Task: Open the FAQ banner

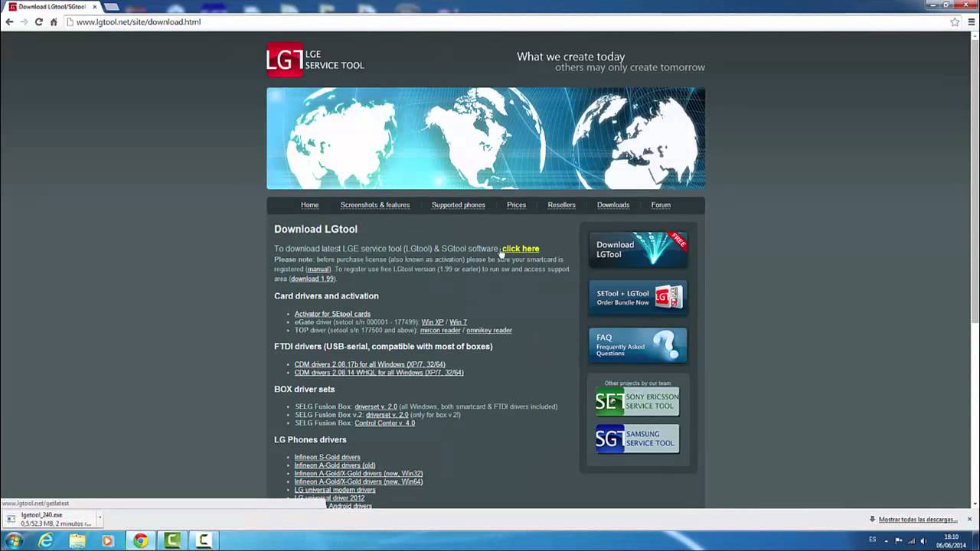Action: pyautogui.click(x=638, y=345)
